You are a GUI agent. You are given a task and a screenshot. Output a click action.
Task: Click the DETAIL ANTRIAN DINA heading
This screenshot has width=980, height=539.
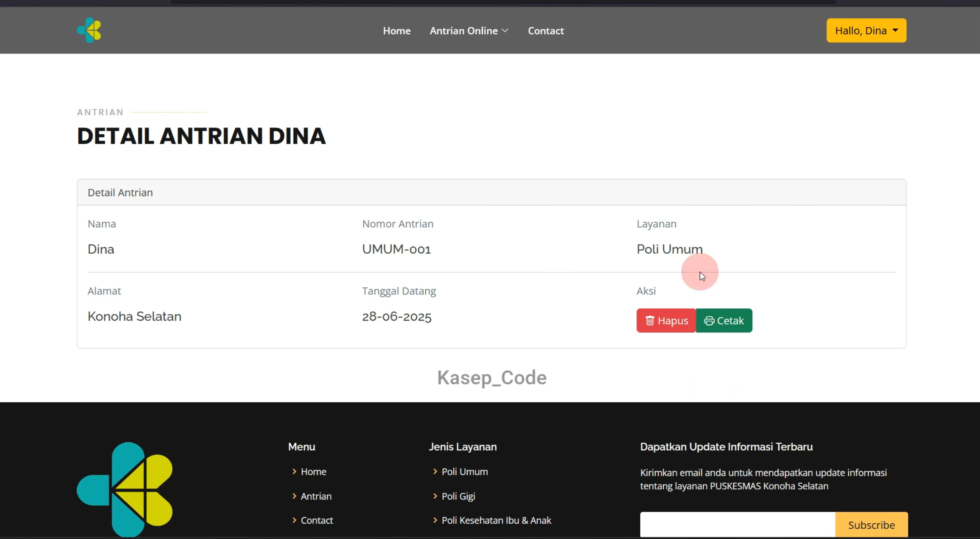pyautogui.click(x=201, y=136)
